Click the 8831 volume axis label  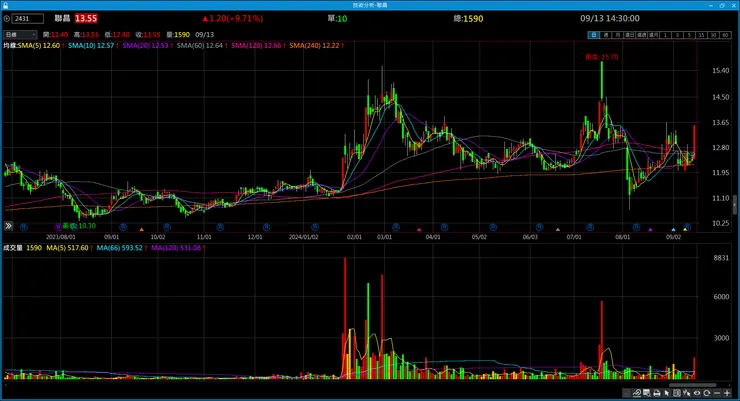(x=721, y=258)
